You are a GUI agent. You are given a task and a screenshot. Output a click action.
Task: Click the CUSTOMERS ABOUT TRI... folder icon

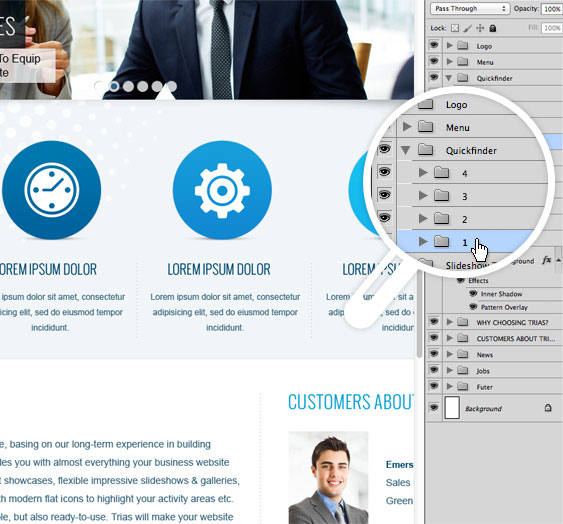[462, 338]
